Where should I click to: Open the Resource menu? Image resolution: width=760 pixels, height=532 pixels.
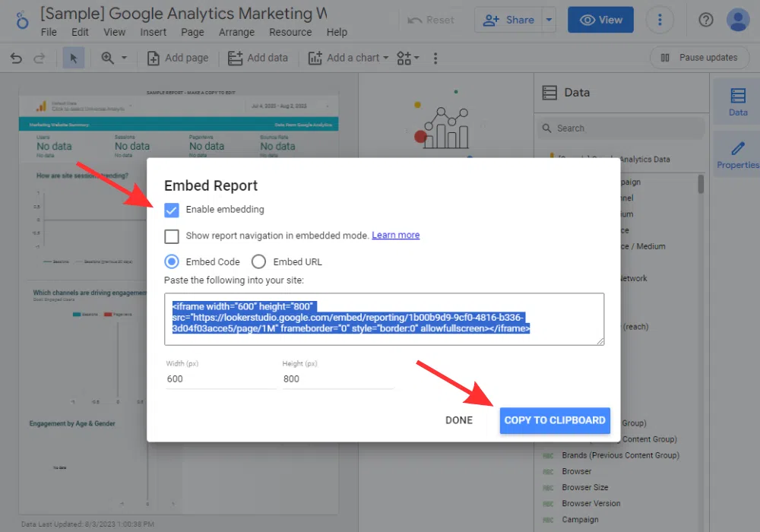[x=290, y=32]
